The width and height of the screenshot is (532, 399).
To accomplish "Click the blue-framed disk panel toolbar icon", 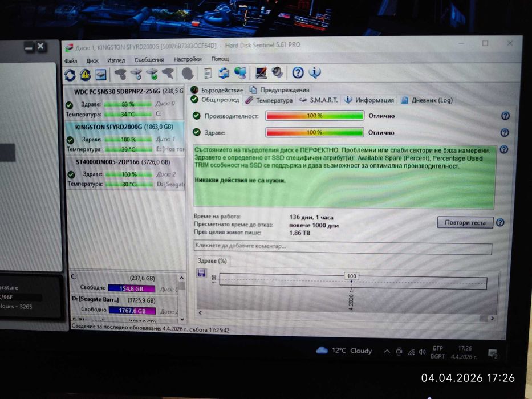I will tap(101, 75).
